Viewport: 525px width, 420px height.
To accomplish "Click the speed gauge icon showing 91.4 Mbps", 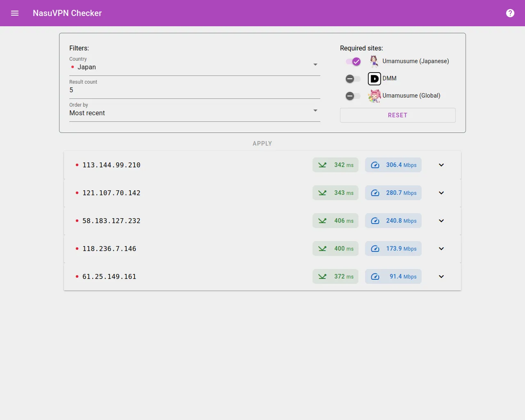I will (x=375, y=276).
